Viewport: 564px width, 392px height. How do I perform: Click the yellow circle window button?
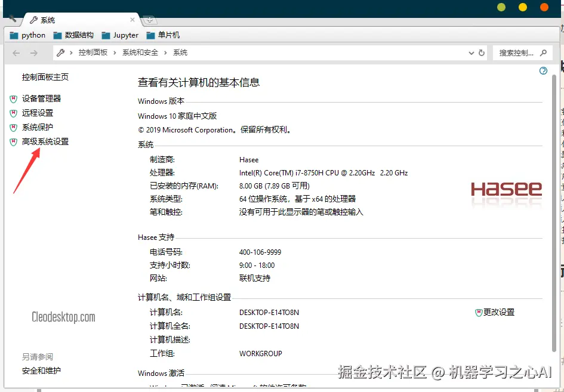[x=523, y=7]
